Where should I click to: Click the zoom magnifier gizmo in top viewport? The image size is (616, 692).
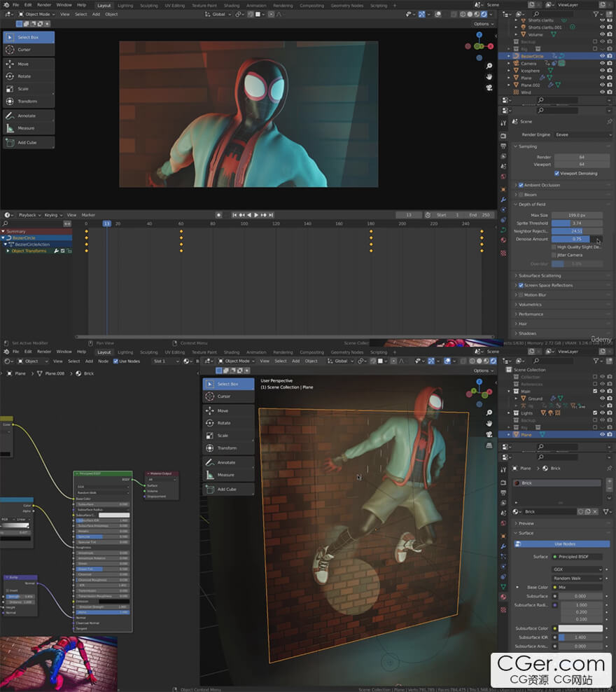pyautogui.click(x=489, y=66)
